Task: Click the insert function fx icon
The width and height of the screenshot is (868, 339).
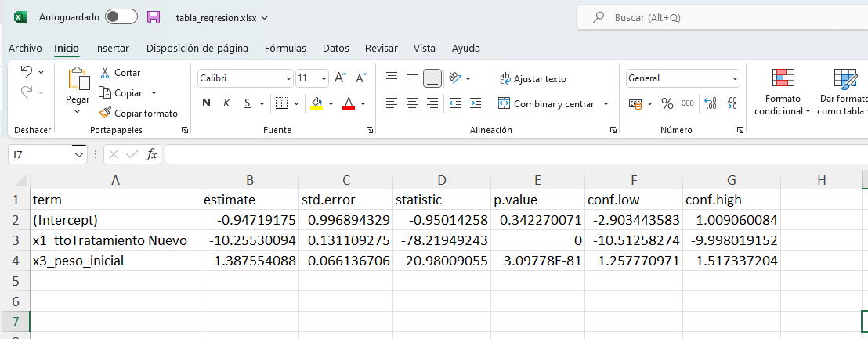Action: click(x=152, y=155)
